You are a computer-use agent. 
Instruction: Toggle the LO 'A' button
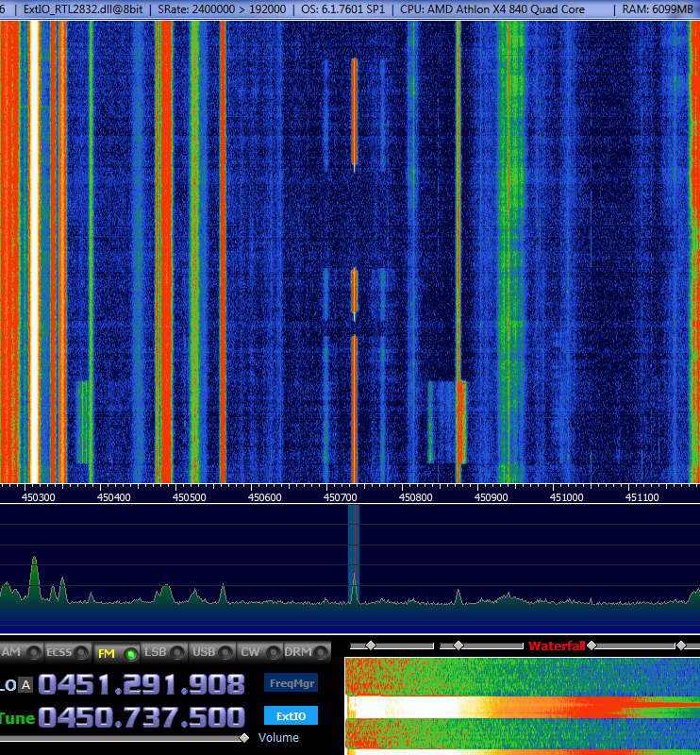click(26, 685)
